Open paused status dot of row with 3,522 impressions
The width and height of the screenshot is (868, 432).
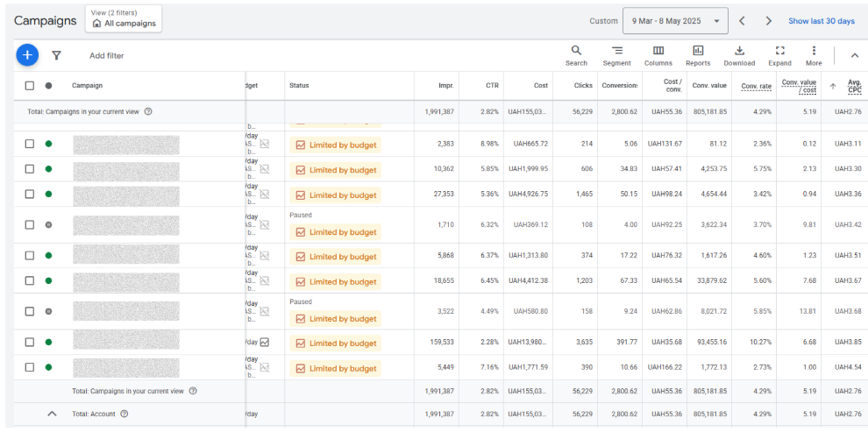coord(49,311)
